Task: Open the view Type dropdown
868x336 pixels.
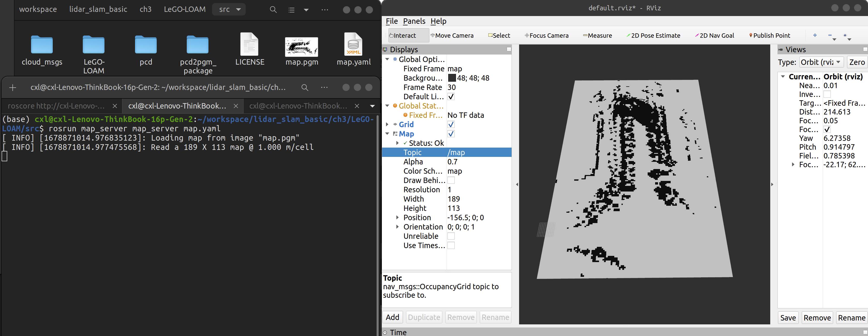Action: [821, 62]
